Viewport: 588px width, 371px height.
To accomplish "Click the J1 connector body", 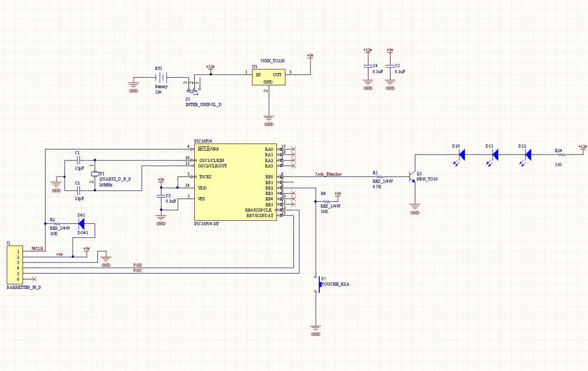I will click(x=14, y=265).
